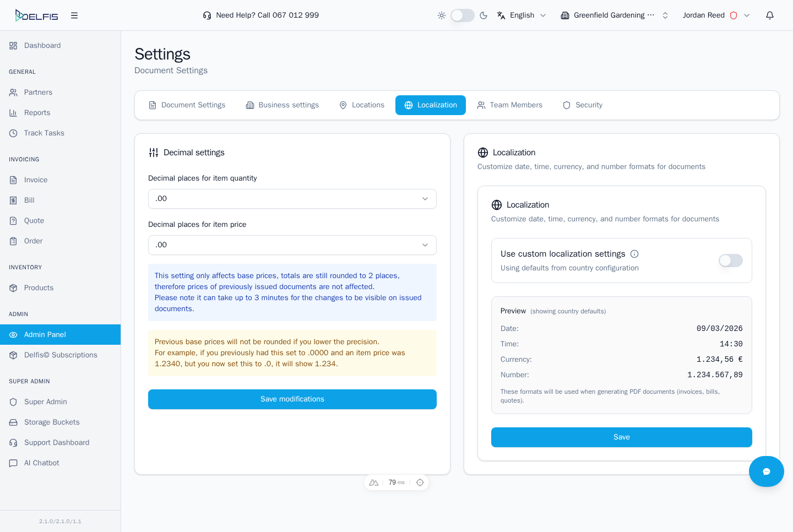Switch to Business settings tab
This screenshot has width=793, height=532.
[x=282, y=105]
